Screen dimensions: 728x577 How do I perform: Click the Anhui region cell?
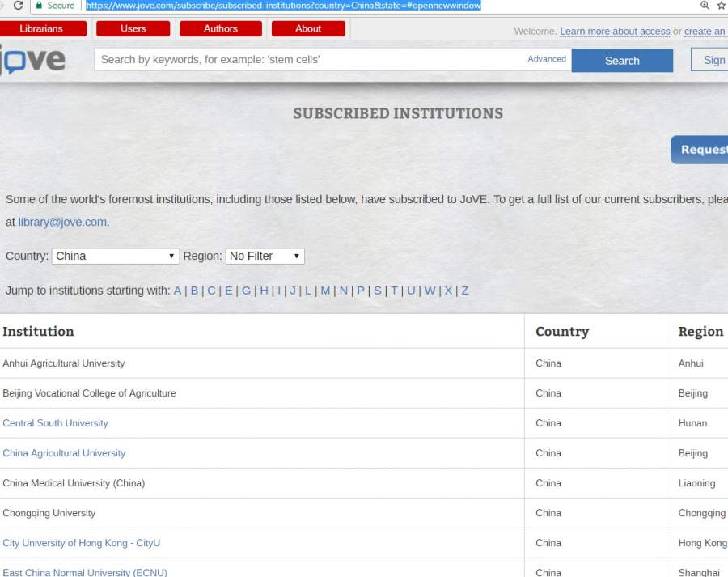[x=691, y=363]
